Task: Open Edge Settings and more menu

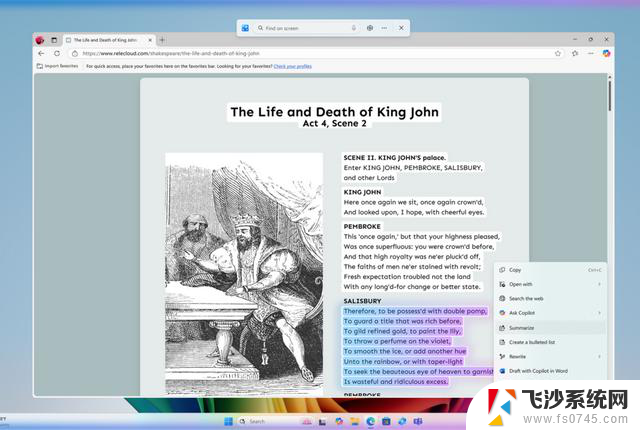Action: click(591, 53)
